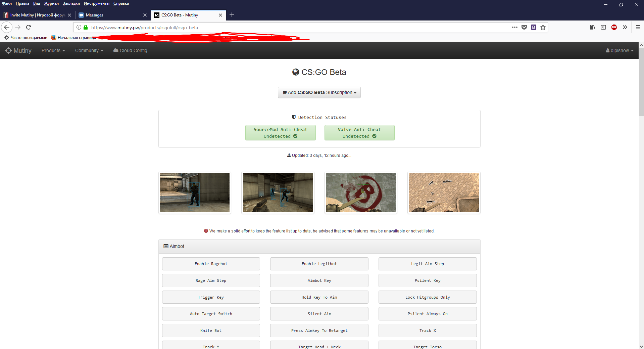Viewport: 644px width, 349px height.
Task: Click the Rage Aim Step feature
Action: pyautogui.click(x=211, y=280)
